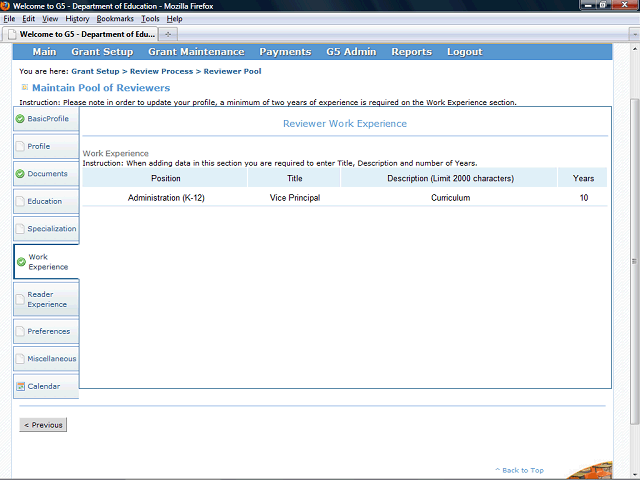Open a new browser tab with plus button

tap(168, 34)
